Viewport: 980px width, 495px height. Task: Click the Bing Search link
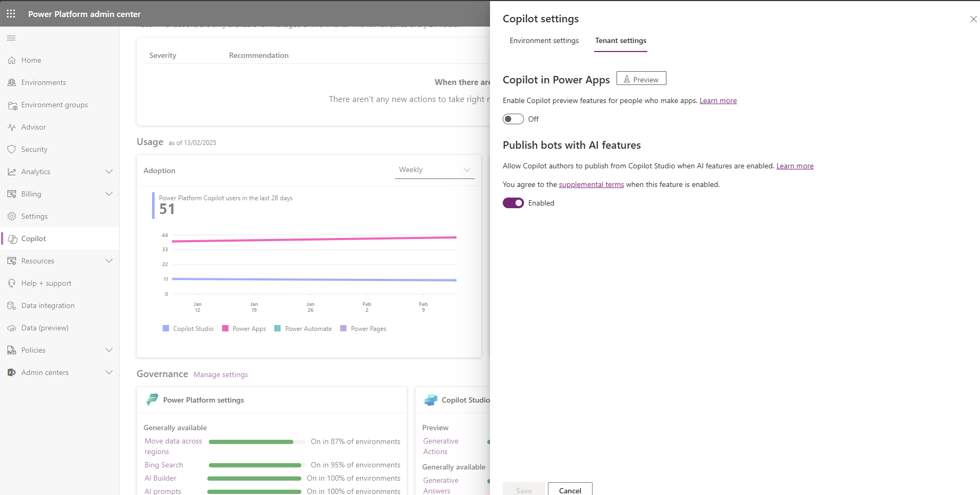coord(164,465)
